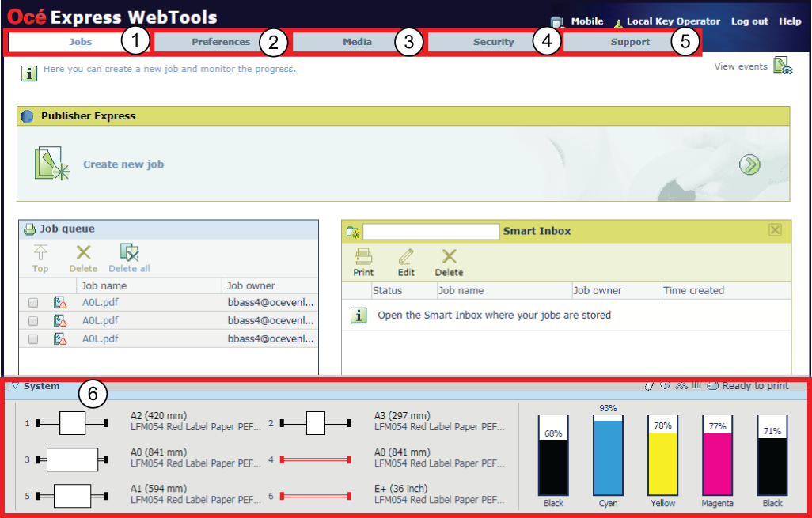Click the roll 1 A2 media icon
812x518 pixels.
(72, 423)
